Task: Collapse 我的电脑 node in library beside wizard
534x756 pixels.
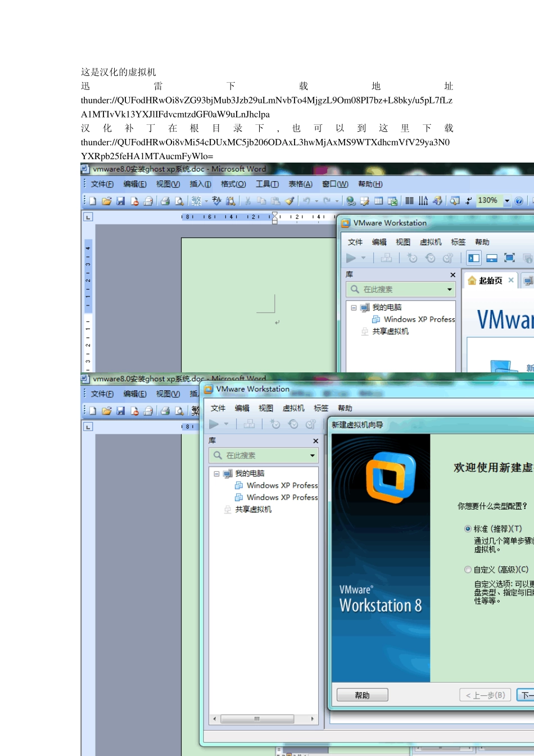Action: [216, 474]
